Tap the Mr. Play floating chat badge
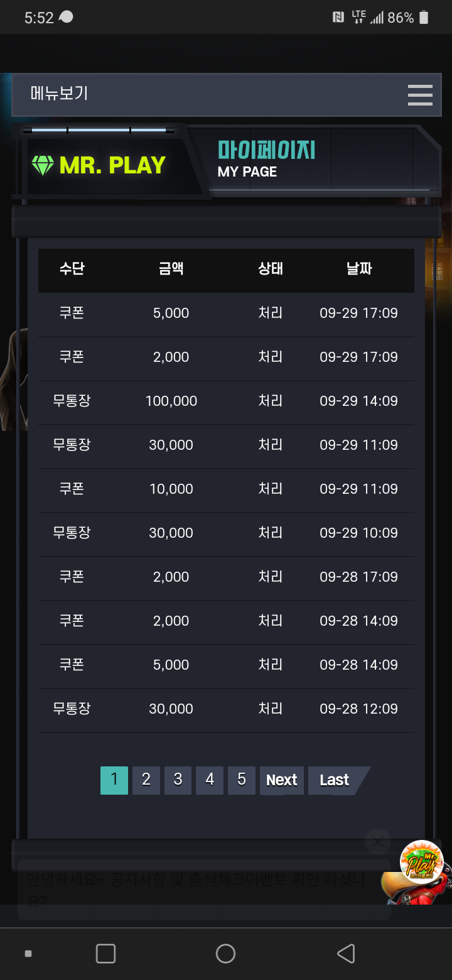The height and width of the screenshot is (980, 452). [422, 862]
